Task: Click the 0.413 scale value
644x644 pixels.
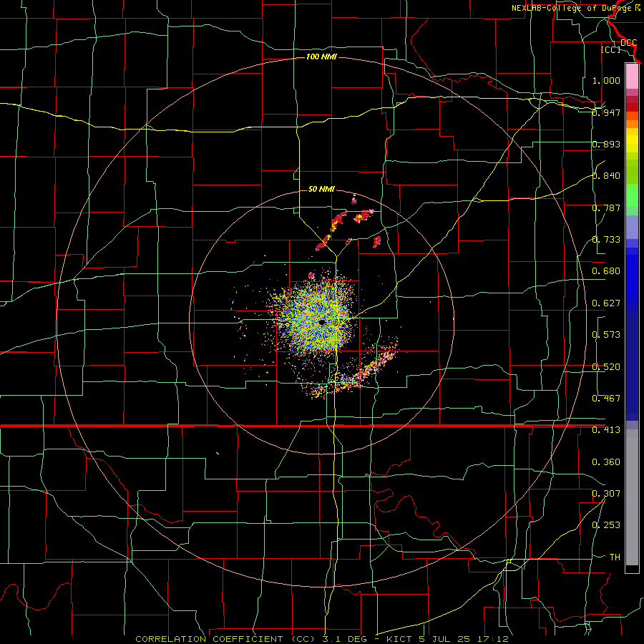Action: pos(606,430)
